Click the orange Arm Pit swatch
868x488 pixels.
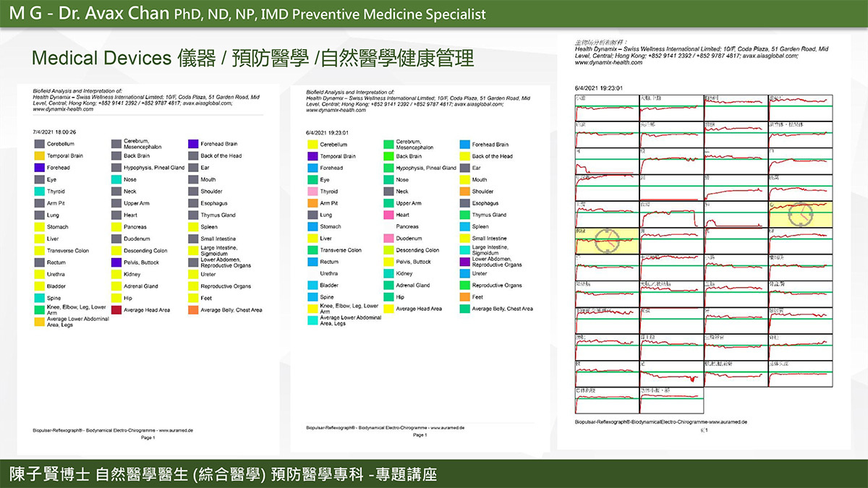[312, 203]
